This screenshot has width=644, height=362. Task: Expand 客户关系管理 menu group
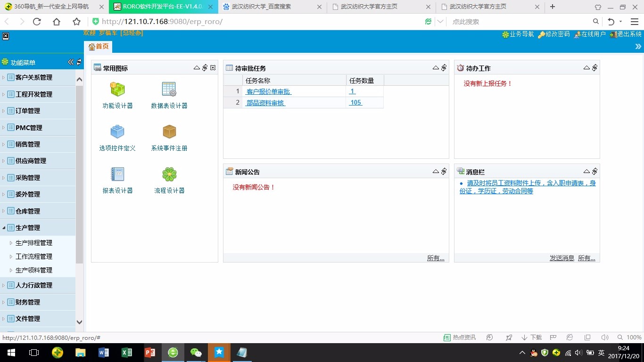coord(33,77)
